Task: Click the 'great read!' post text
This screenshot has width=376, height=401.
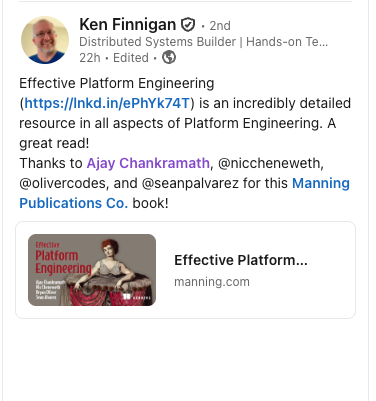Action: [54, 143]
